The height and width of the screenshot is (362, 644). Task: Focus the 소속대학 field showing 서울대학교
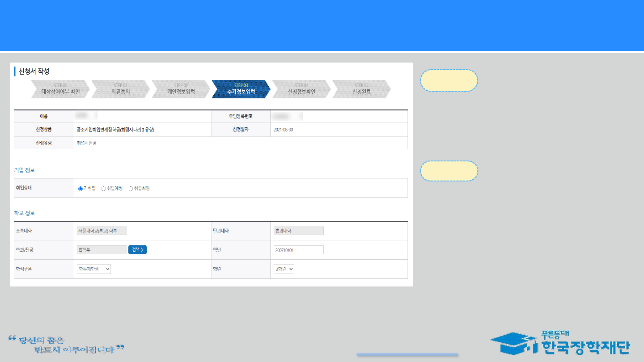[102, 231]
